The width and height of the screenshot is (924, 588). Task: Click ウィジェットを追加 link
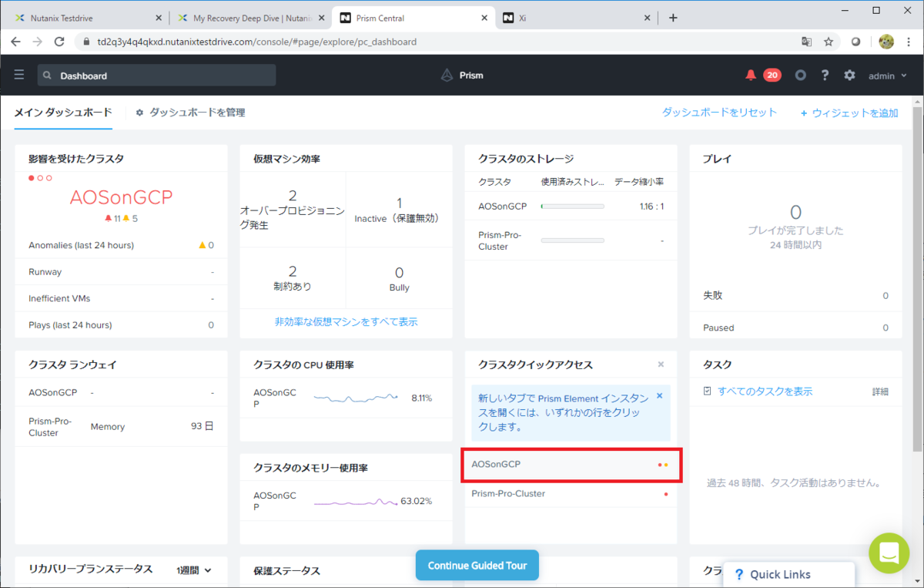(849, 113)
